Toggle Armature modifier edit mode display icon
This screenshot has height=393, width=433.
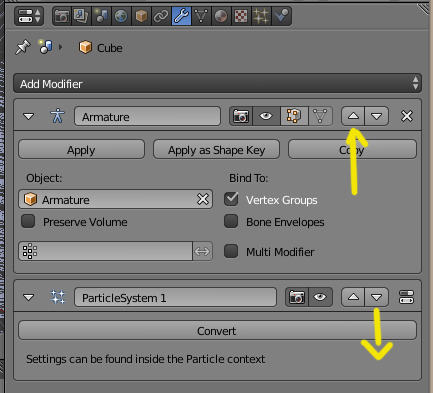[294, 116]
